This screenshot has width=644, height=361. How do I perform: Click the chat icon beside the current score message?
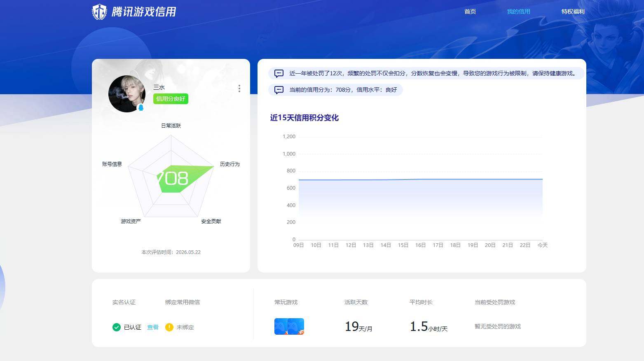[279, 90]
